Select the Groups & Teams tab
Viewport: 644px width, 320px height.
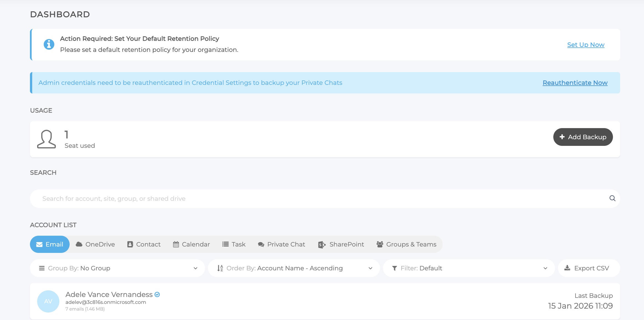tap(406, 244)
